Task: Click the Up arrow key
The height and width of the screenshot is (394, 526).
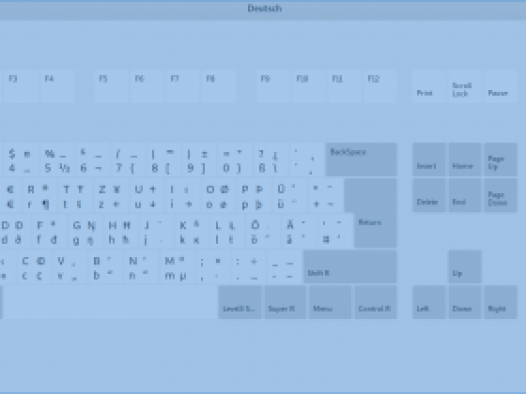Action: (x=465, y=267)
